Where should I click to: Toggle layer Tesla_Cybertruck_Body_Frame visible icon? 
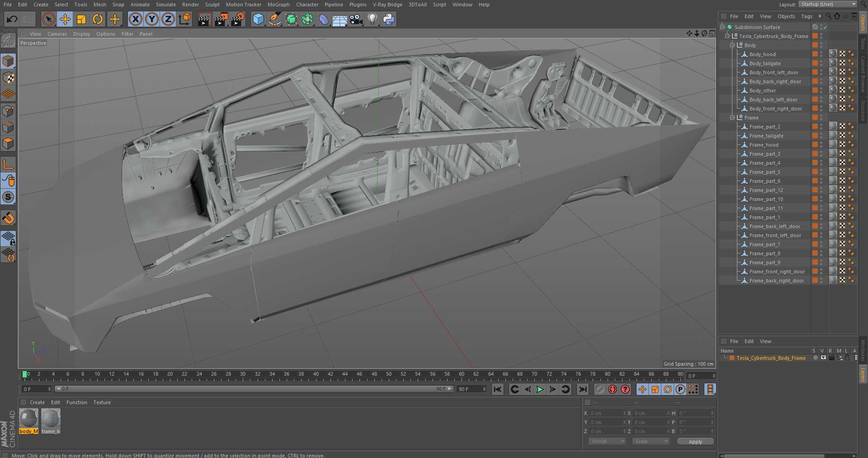[x=823, y=358]
